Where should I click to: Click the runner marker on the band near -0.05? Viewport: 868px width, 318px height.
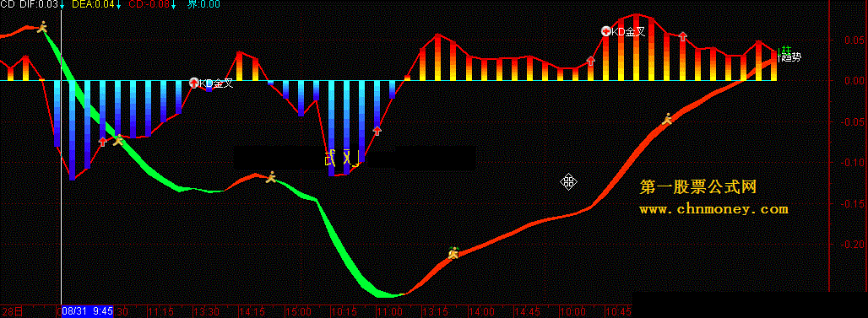tap(668, 118)
